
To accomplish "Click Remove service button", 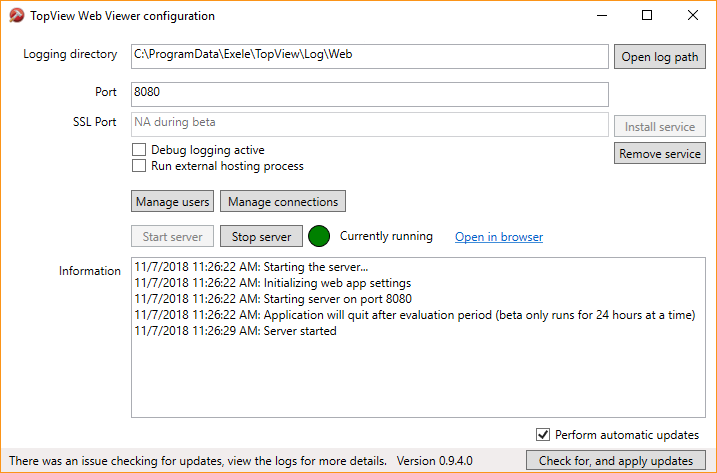I will (659, 153).
